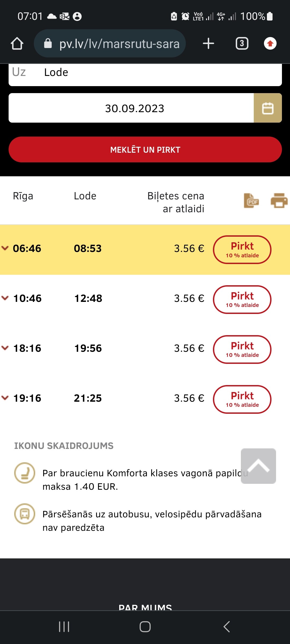Expand the 10:46 departure details

coord(5,298)
